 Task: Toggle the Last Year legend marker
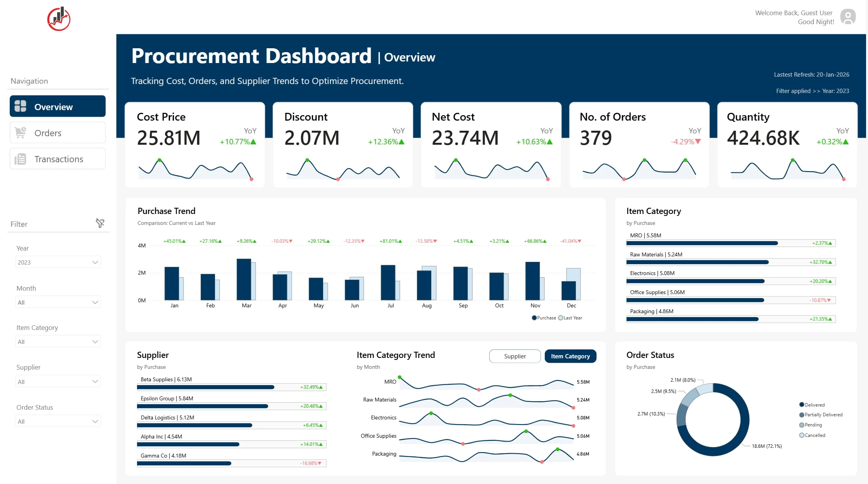pos(560,318)
